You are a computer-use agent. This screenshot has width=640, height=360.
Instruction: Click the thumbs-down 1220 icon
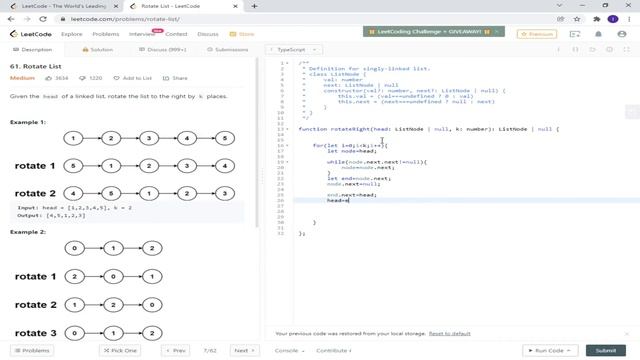(x=91, y=78)
